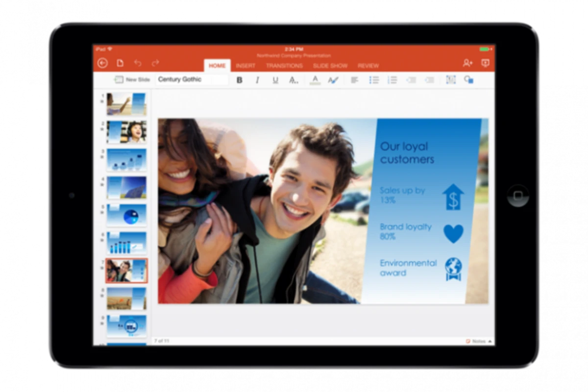Screen dimensions: 588x392
Task: Open text styles brush icon
Action: click(x=333, y=80)
